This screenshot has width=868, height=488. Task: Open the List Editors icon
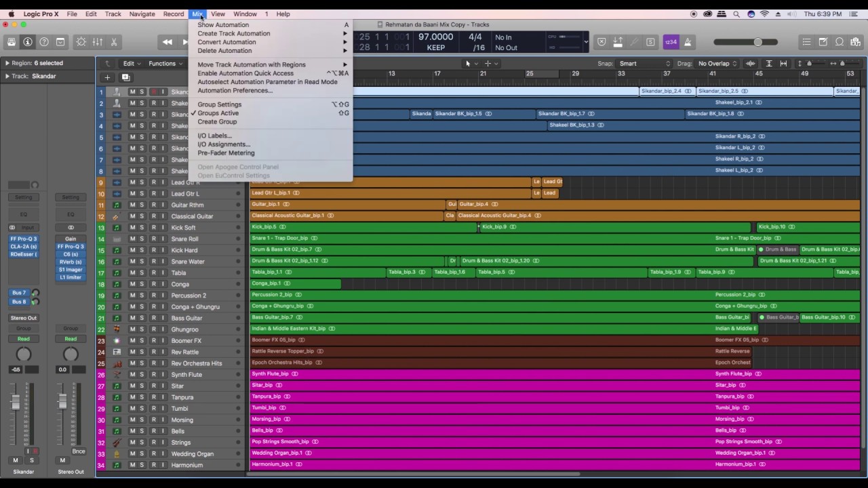[x=807, y=42]
